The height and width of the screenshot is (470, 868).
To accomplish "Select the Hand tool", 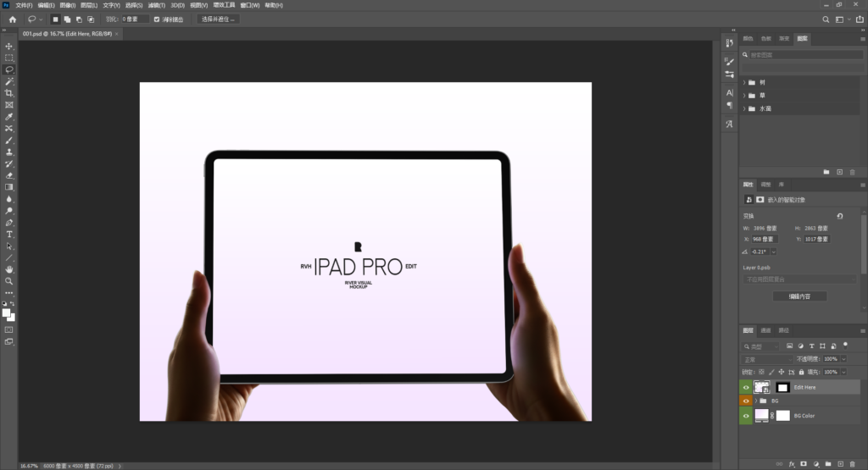I will click(8, 269).
